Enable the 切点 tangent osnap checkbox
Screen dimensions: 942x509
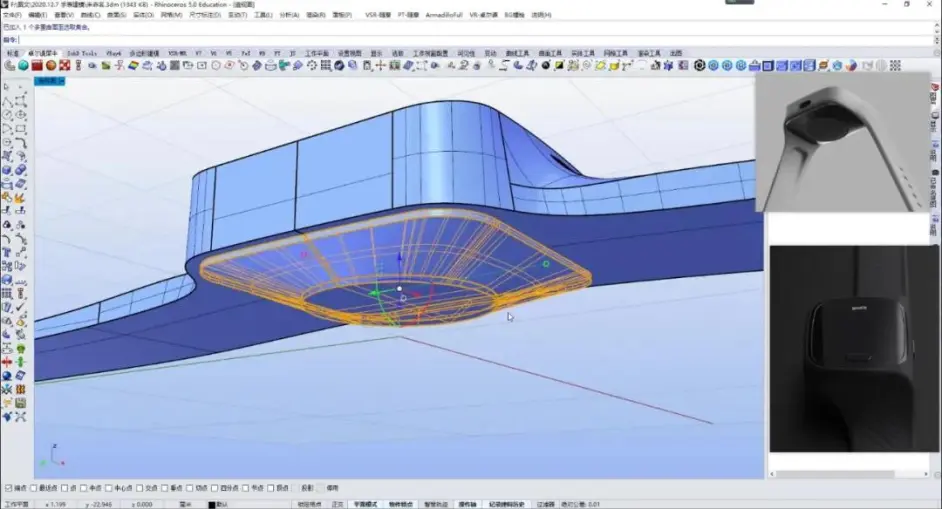(189, 488)
